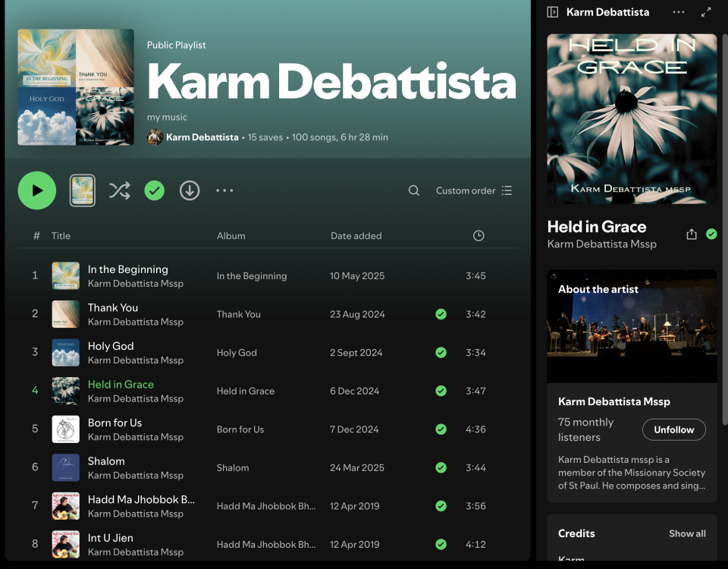The image size is (728, 569).
Task: Click the Karm Debattista heading in Now Playing panel
Action: (607, 12)
